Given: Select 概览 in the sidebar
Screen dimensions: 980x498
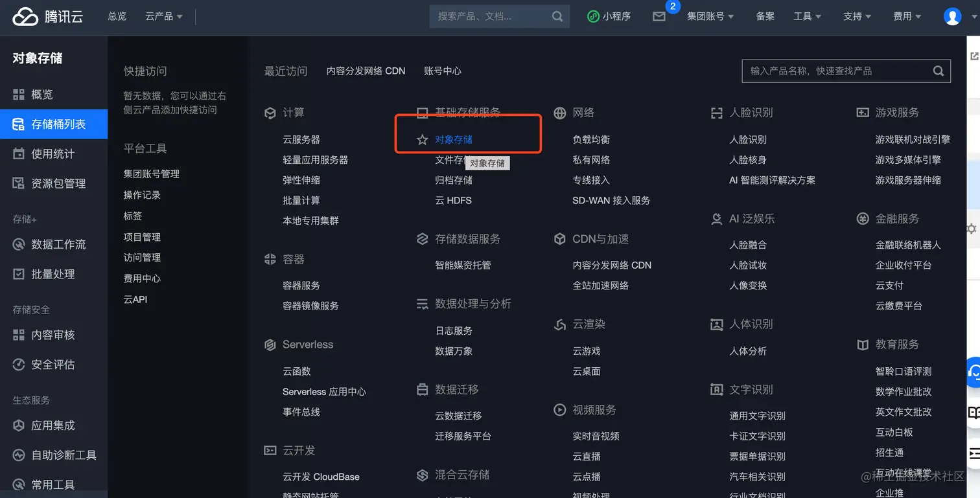Looking at the screenshot, I should coord(54,95).
